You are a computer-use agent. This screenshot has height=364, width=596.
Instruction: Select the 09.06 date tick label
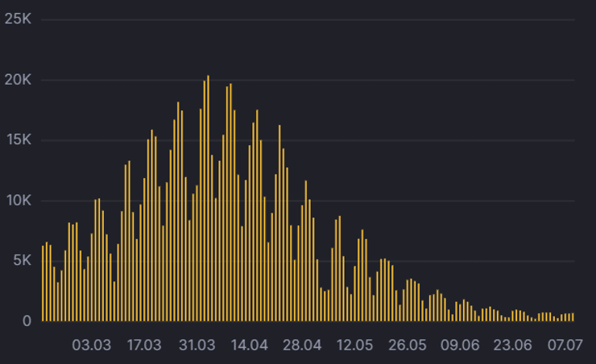461,345
